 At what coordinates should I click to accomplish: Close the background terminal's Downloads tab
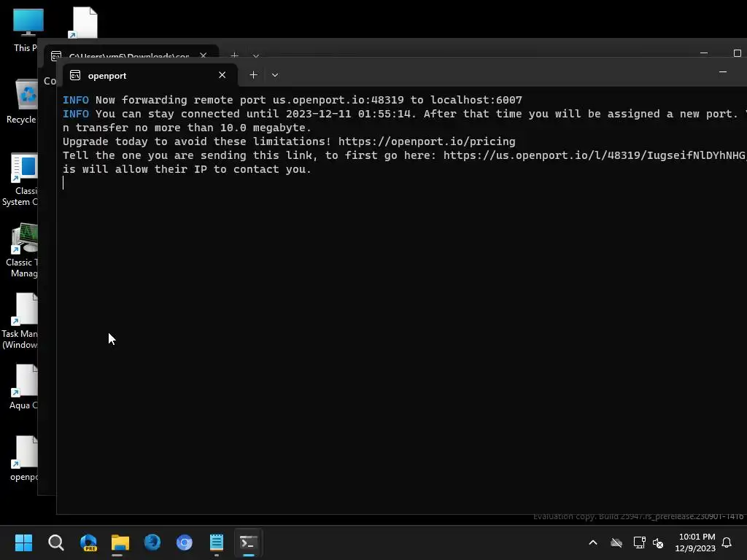(x=204, y=55)
